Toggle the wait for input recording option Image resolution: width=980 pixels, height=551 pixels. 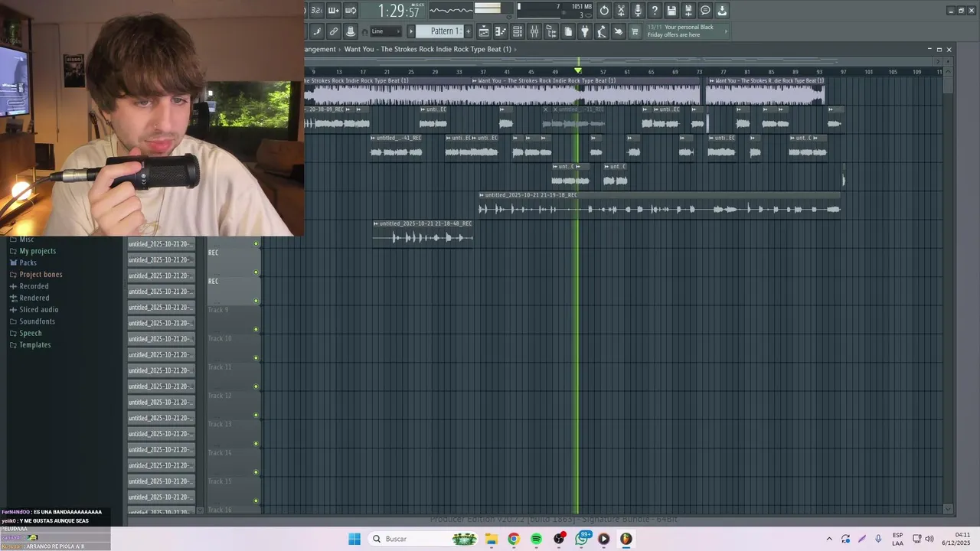point(333,11)
